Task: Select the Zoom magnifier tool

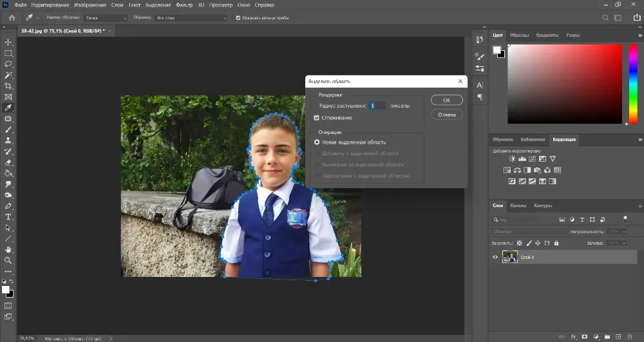Action: tap(8, 260)
